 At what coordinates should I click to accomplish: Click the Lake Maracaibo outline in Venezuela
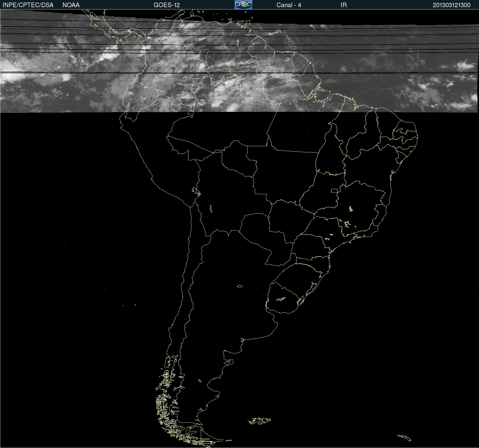pyautogui.click(x=182, y=27)
